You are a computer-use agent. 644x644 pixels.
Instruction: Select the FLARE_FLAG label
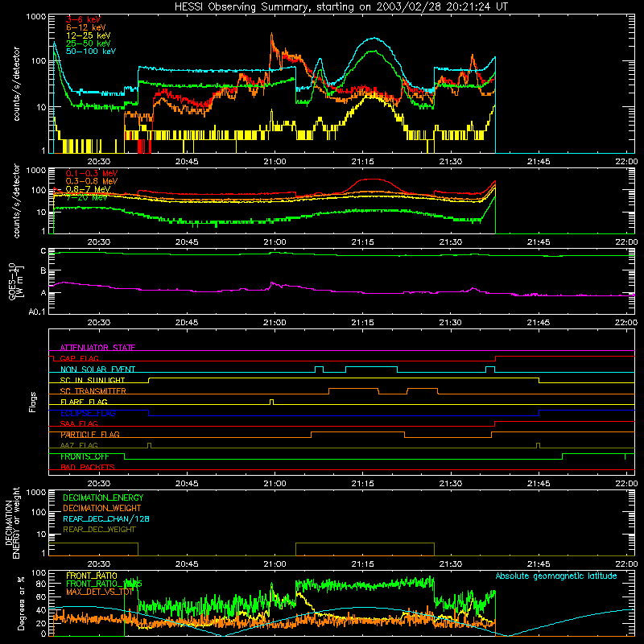click(x=84, y=402)
